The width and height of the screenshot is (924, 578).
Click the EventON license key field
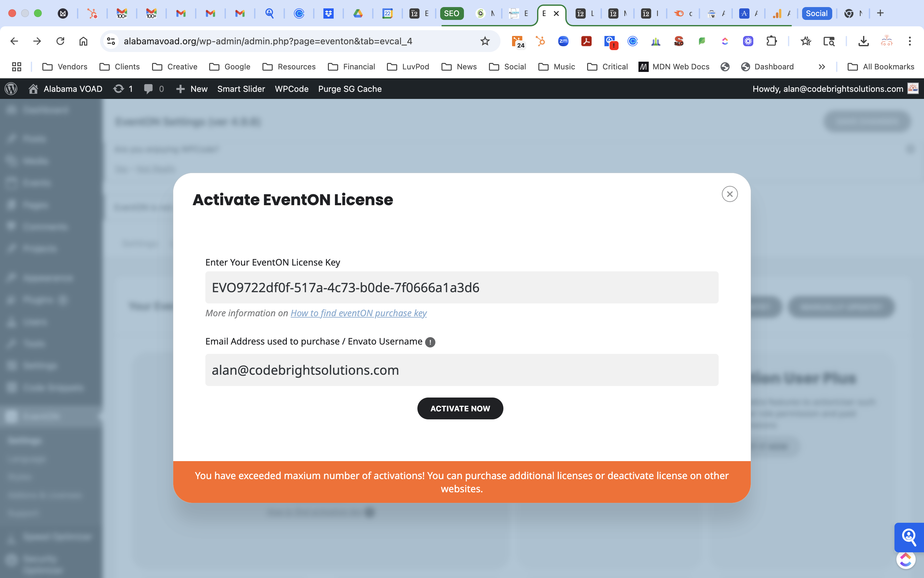462,287
